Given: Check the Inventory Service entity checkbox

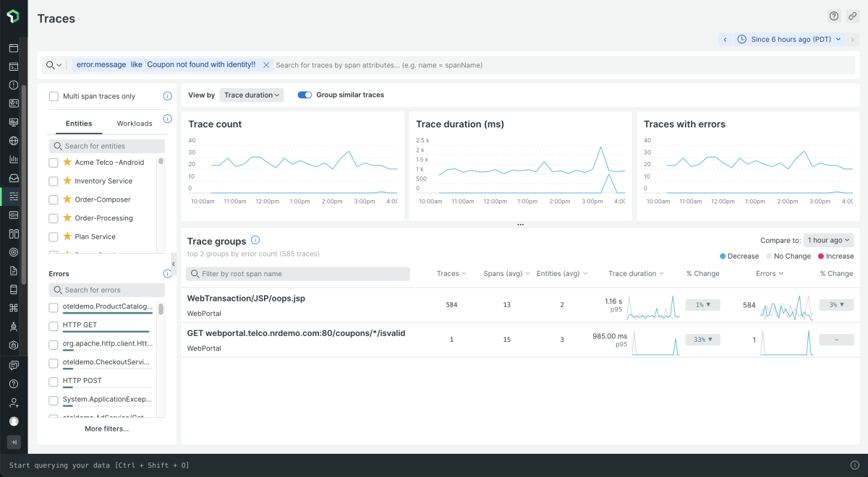Looking at the screenshot, I should coord(54,181).
